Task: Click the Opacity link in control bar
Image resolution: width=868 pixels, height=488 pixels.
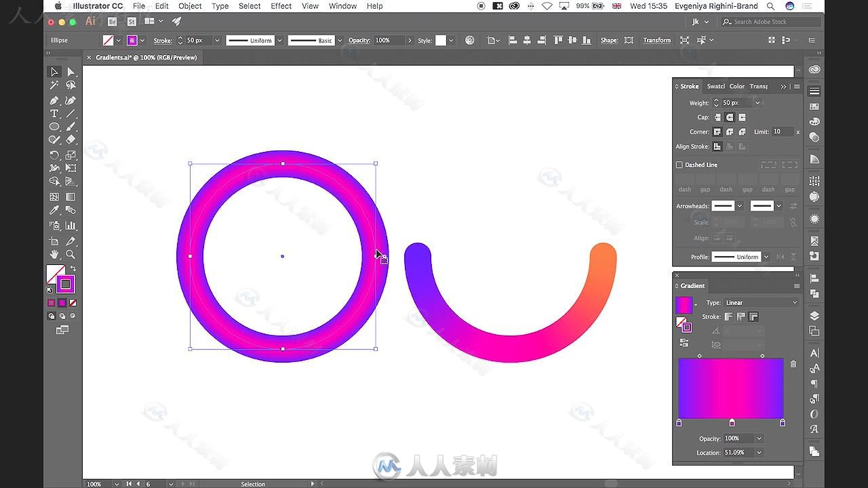Action: [359, 41]
